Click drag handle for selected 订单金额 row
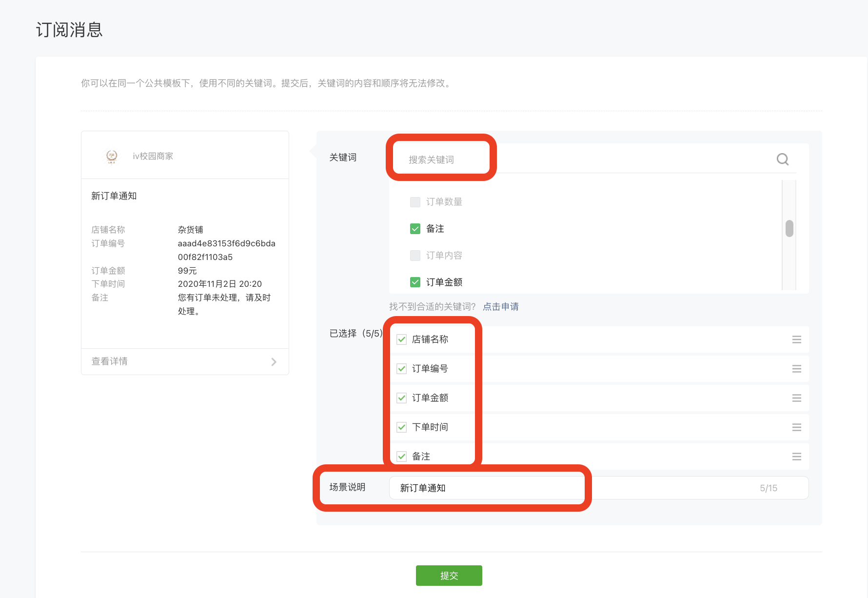This screenshot has height=598, width=868. pos(796,398)
